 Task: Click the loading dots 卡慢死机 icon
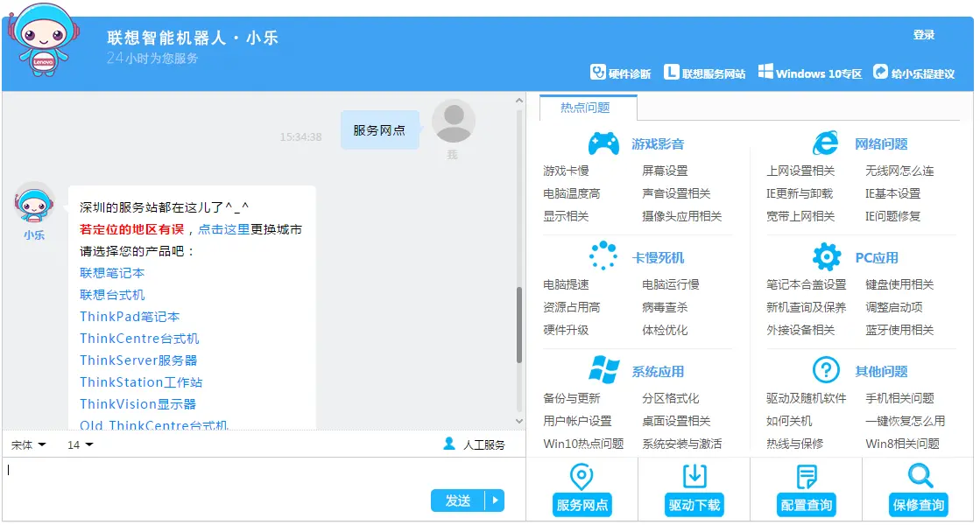coord(603,256)
